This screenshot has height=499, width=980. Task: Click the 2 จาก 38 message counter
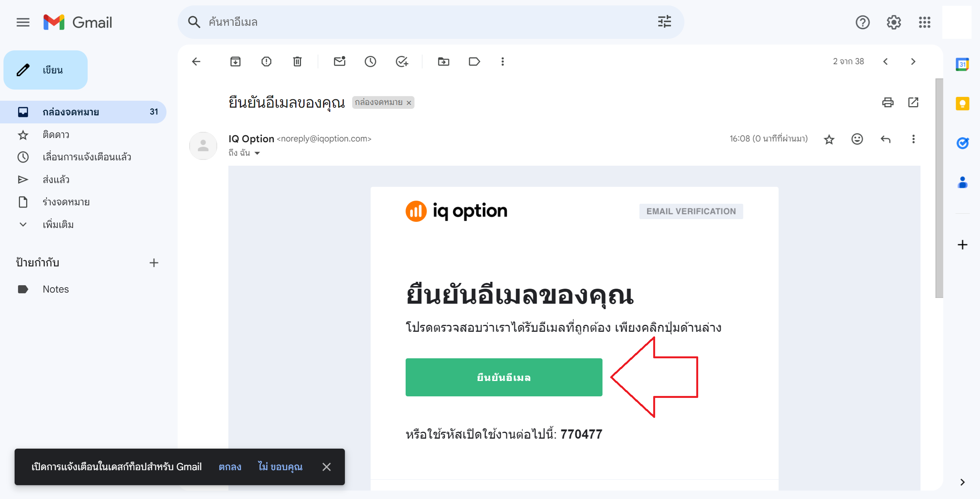[x=848, y=62]
